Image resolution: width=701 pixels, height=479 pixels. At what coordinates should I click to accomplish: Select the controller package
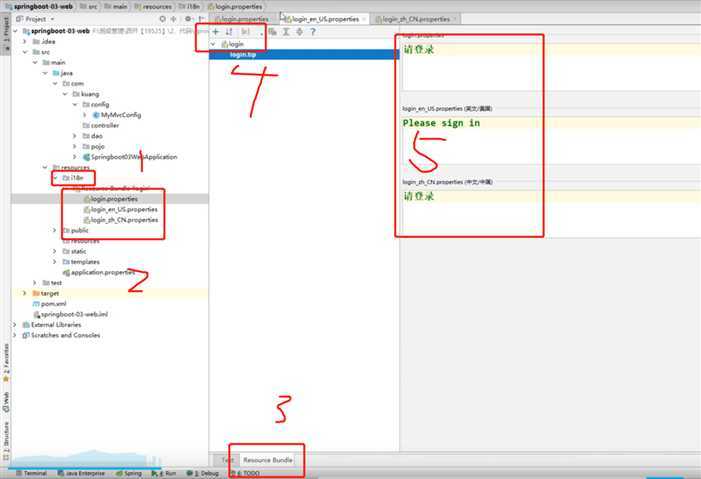(x=101, y=125)
